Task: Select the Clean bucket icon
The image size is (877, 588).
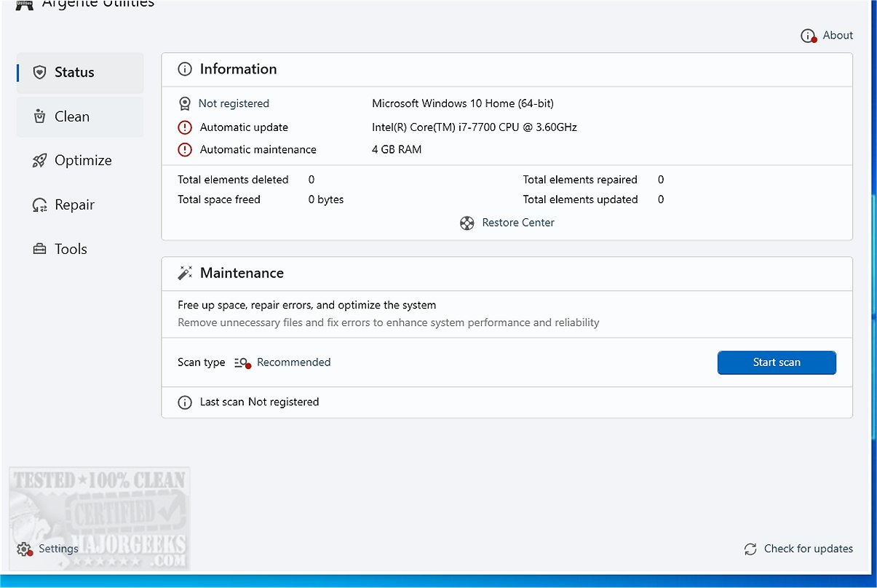Action: 40,116
